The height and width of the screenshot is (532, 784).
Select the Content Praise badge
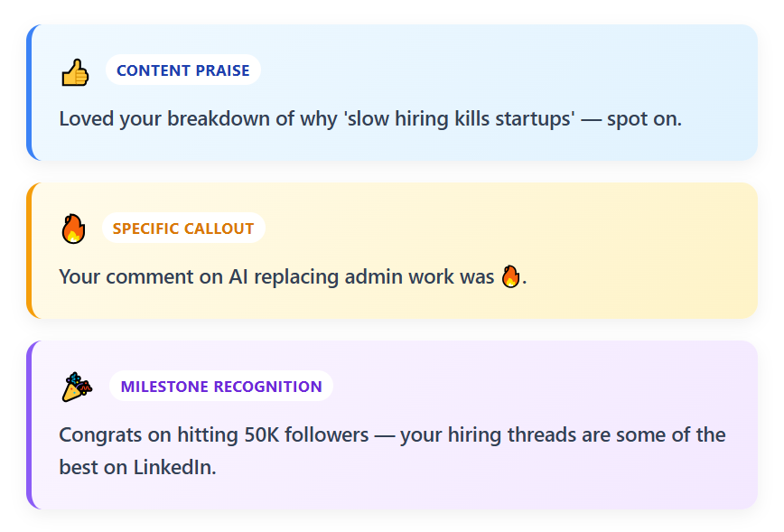(x=183, y=70)
